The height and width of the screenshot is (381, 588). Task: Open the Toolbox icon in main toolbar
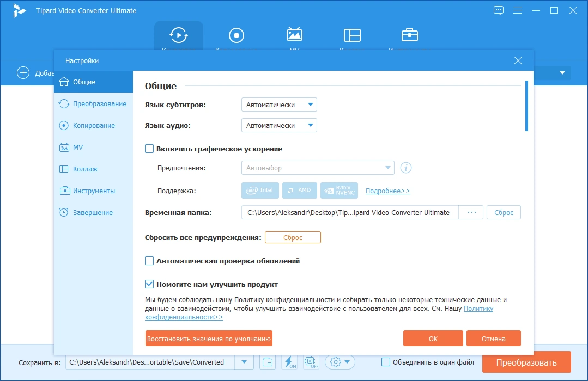tap(409, 35)
